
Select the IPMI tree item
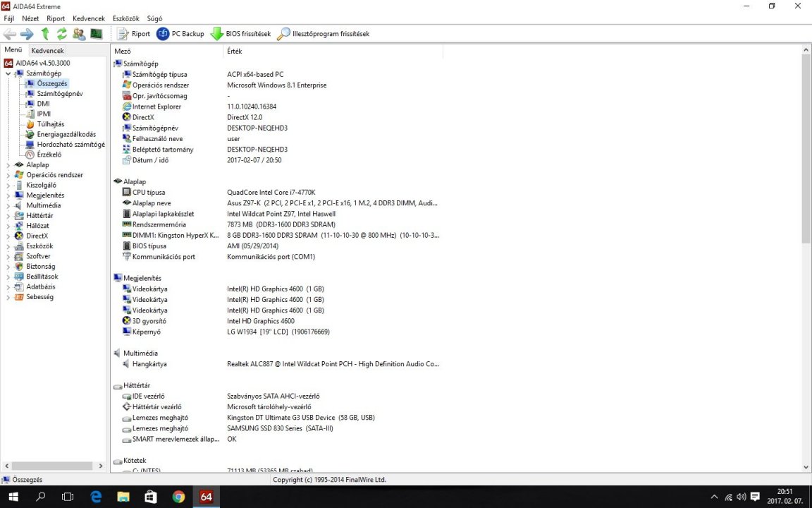(x=44, y=114)
